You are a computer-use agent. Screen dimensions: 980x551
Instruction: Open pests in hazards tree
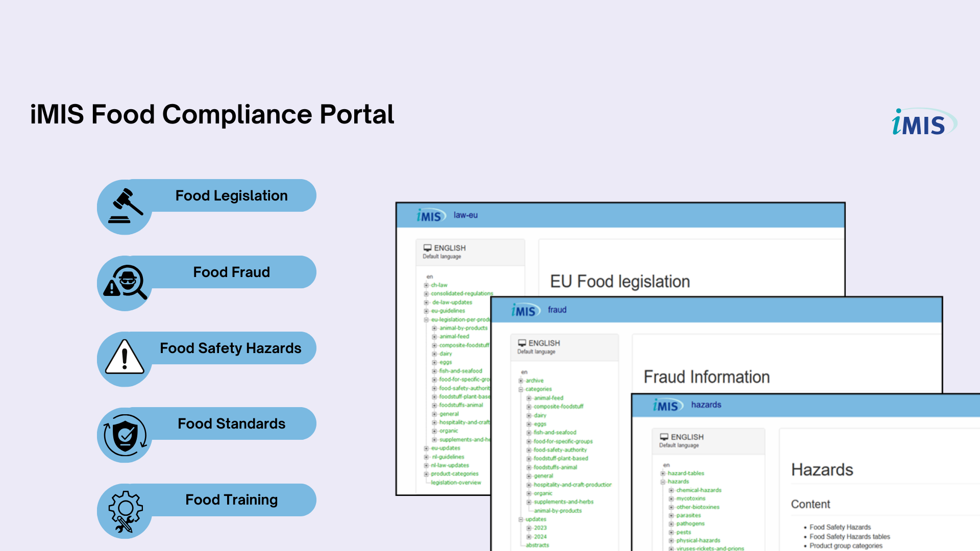[683, 532]
